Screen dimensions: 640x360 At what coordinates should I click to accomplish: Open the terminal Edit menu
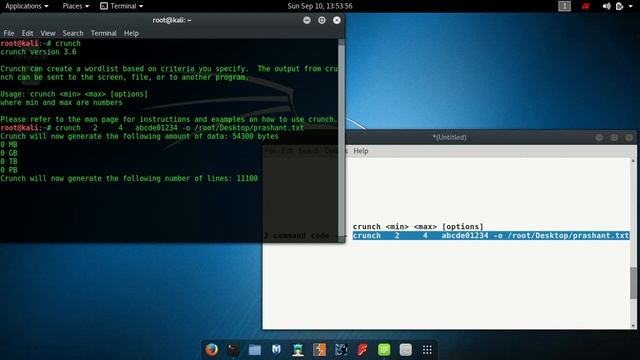tap(27, 33)
